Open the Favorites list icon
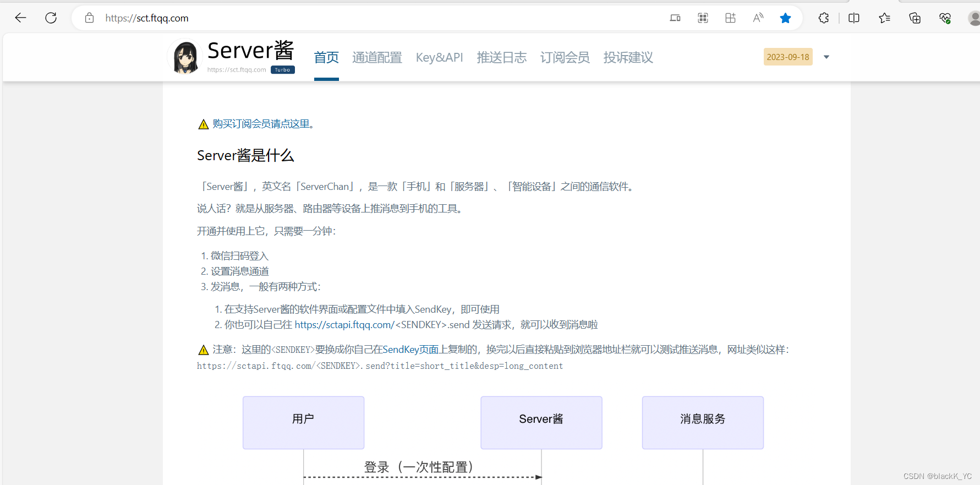 (x=884, y=18)
